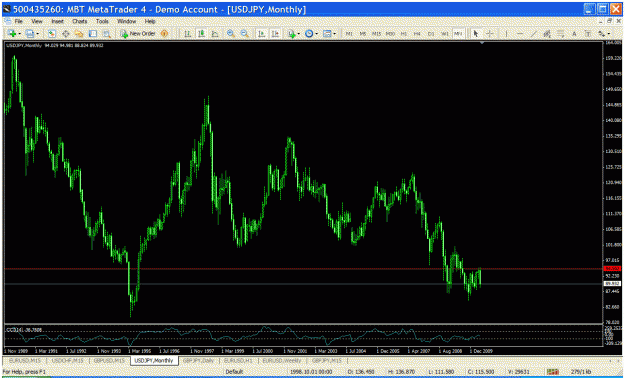This screenshot has height=378, width=625.
Task: Toggle Chart Shift icon
Action: [x=275, y=34]
